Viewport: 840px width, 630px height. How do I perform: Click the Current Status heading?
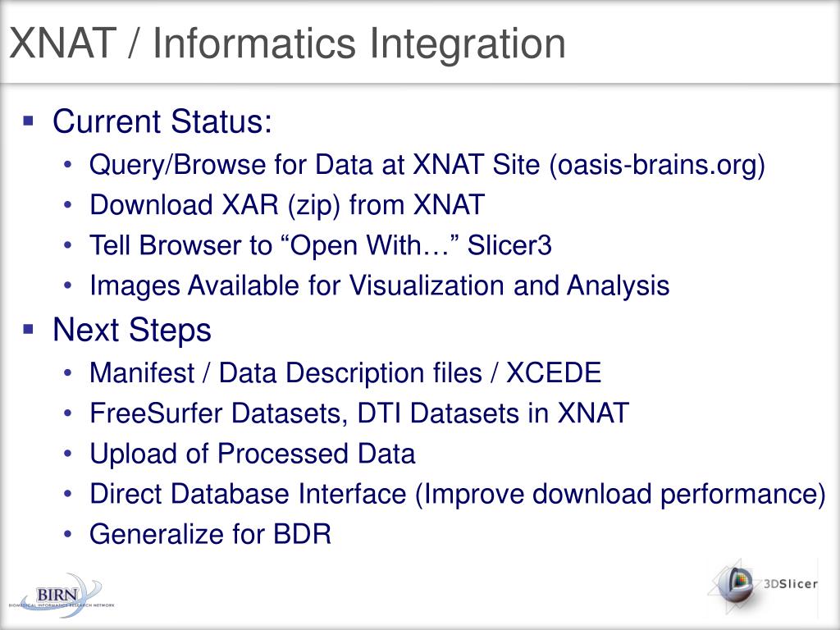[x=162, y=121]
